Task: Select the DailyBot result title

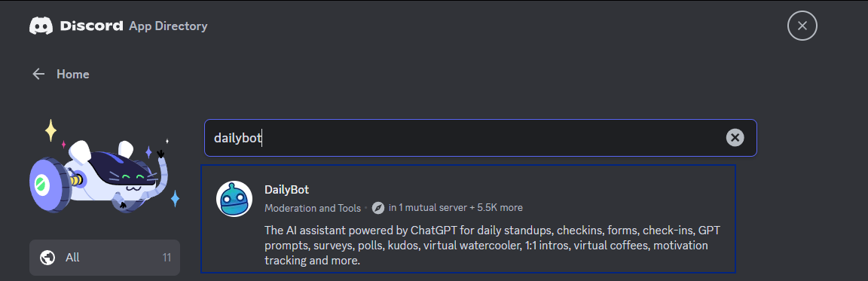Action: [287, 190]
